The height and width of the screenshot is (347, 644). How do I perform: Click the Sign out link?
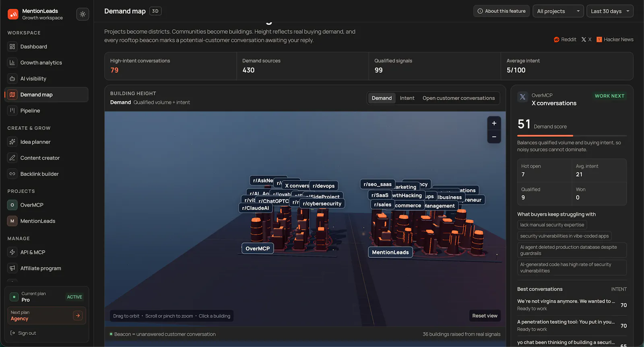tap(23, 333)
